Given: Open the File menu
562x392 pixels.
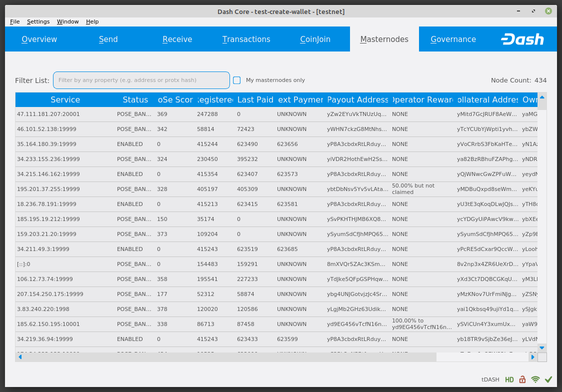Looking at the screenshot, I should (x=15, y=21).
